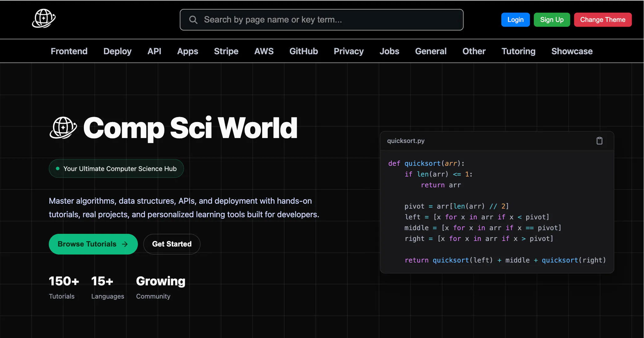644x338 pixels.
Task: Open the Privacy nav item
Action: tap(349, 51)
